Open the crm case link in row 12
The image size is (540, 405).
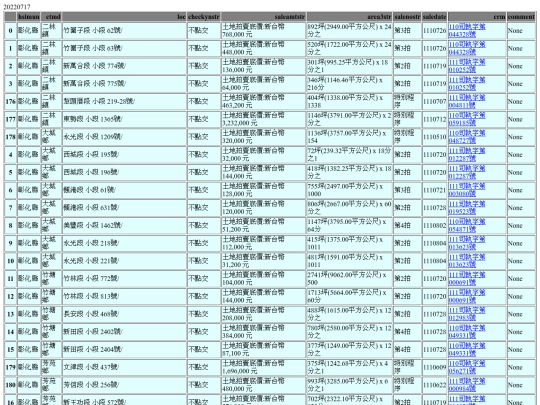(x=467, y=297)
